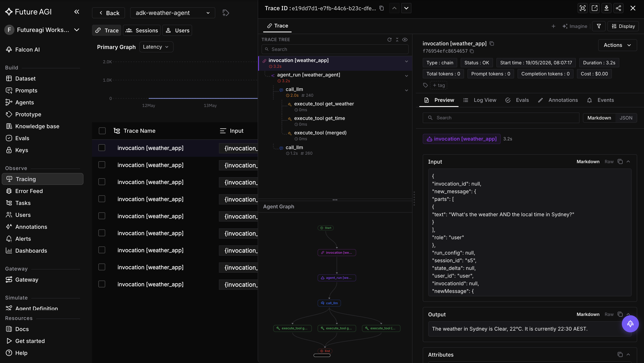Check the third invocation [weather_app] row
The image size is (644, 363).
102,182
